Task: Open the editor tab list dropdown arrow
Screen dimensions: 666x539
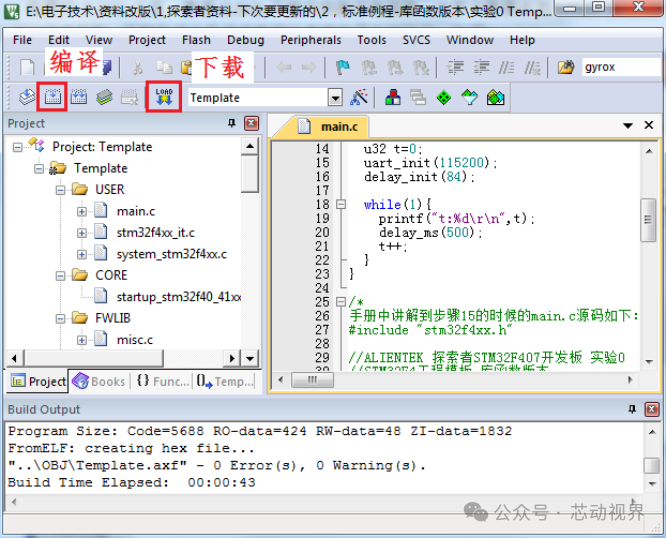Action: 627,125
